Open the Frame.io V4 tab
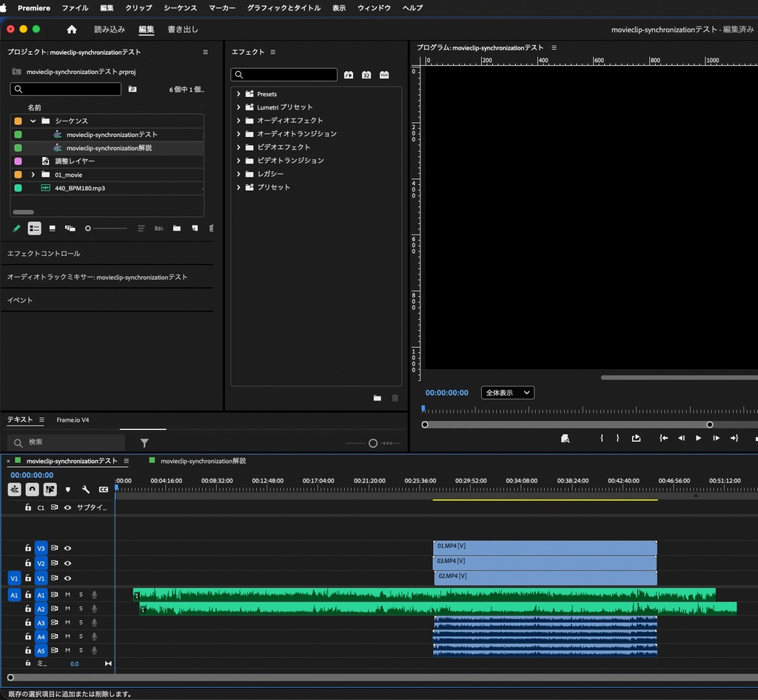Screen dimensions: 758x700 (x=73, y=420)
